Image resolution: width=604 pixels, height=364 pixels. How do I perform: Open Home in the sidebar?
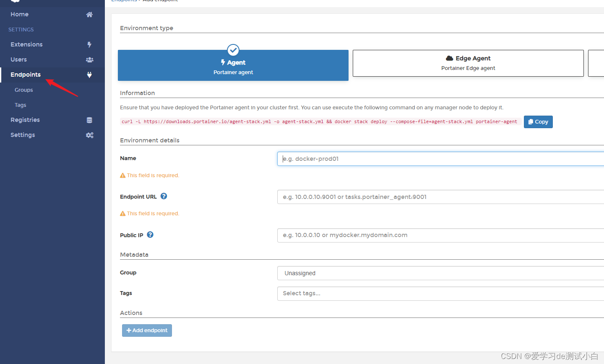(x=52, y=14)
